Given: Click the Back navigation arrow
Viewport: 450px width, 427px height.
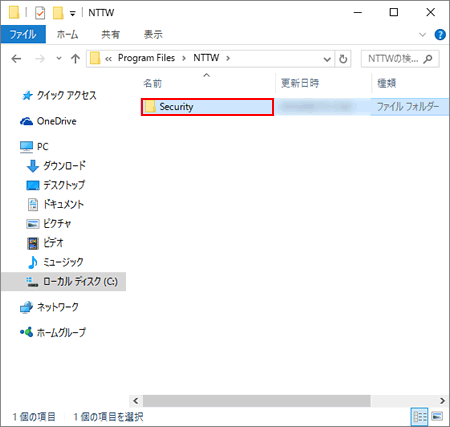Looking at the screenshot, I should coord(16,59).
